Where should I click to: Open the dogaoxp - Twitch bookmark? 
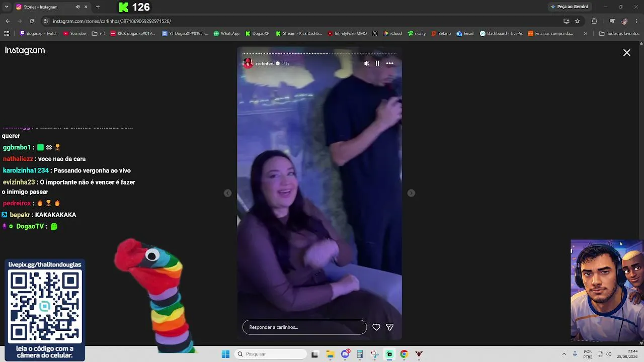pyautogui.click(x=39, y=34)
